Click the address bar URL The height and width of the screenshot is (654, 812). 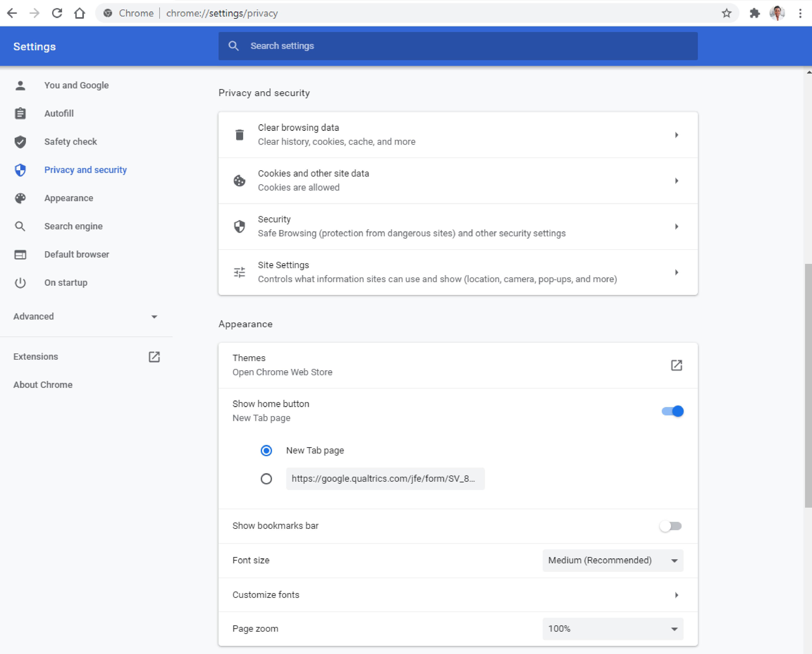click(222, 14)
